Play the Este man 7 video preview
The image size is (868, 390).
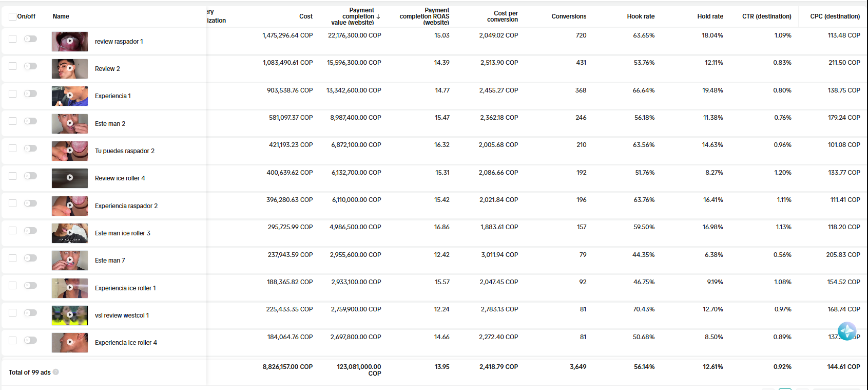pos(70,260)
